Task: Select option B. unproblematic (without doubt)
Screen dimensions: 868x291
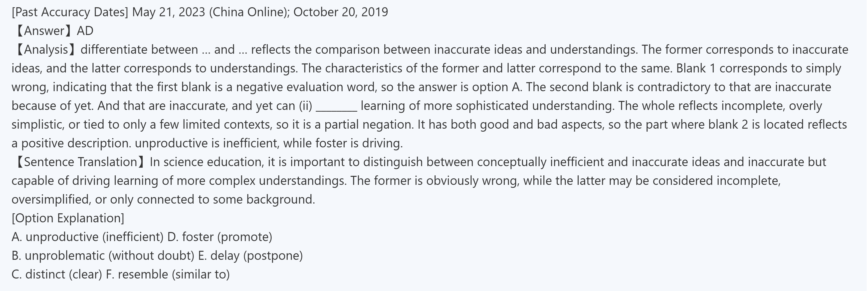Action: coord(102,256)
